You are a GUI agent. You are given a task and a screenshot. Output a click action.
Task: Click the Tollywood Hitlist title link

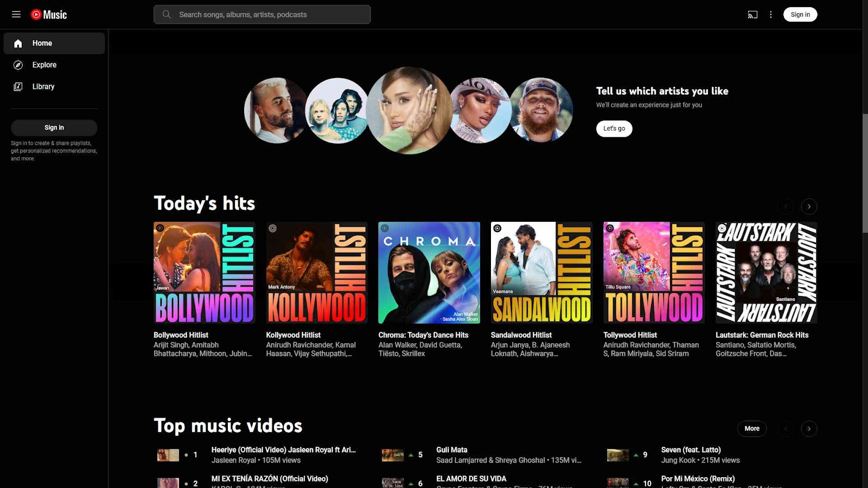pos(630,335)
